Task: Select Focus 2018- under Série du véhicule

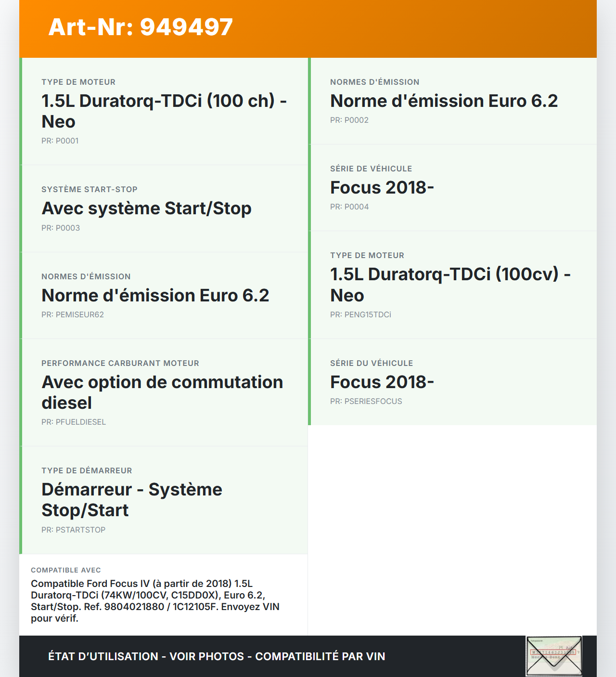Action: click(382, 382)
